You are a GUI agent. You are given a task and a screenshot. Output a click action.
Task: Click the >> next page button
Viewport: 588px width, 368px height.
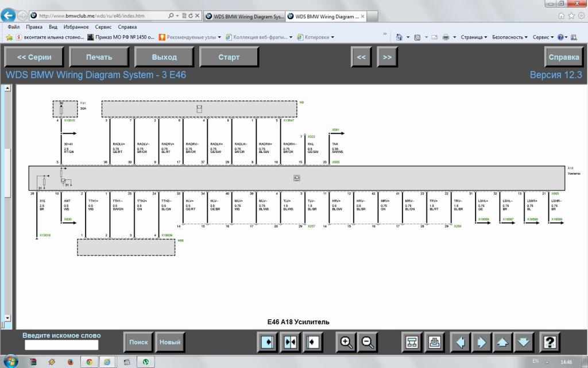tap(387, 57)
